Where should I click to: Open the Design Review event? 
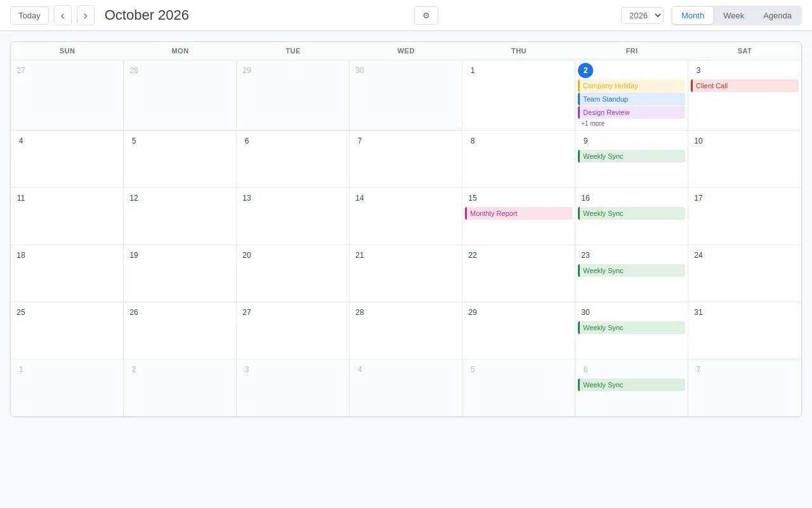[631, 112]
